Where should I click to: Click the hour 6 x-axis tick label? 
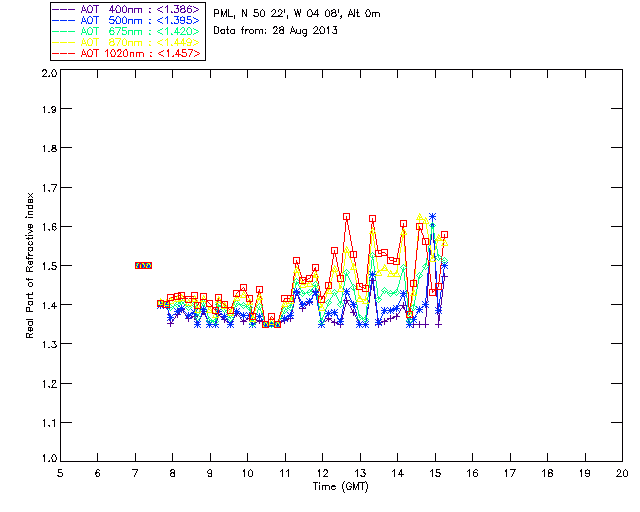pos(98,473)
